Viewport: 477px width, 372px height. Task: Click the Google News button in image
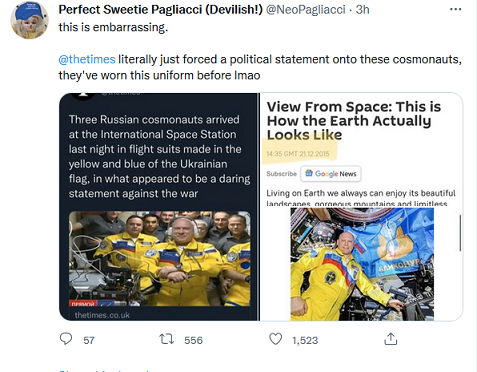[331, 174]
